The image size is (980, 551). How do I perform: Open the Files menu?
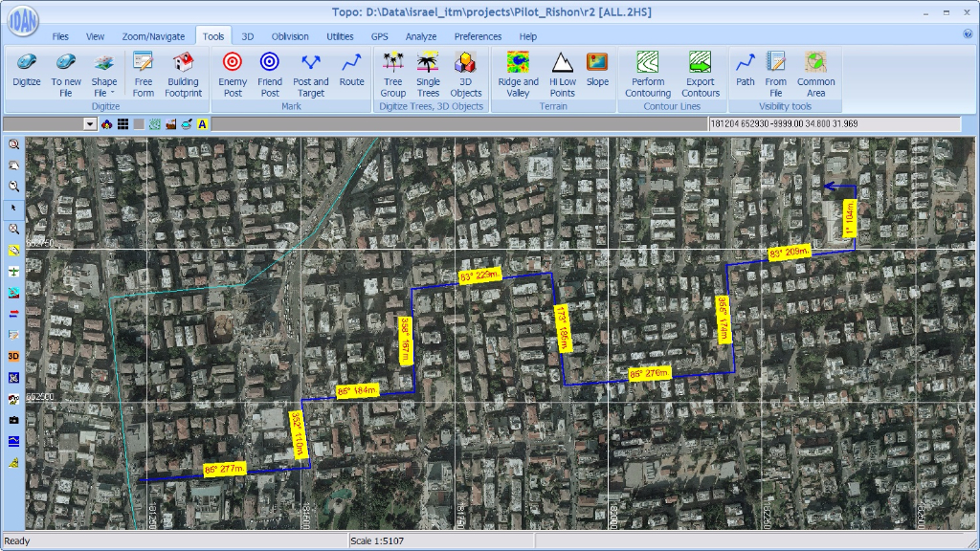(x=60, y=36)
